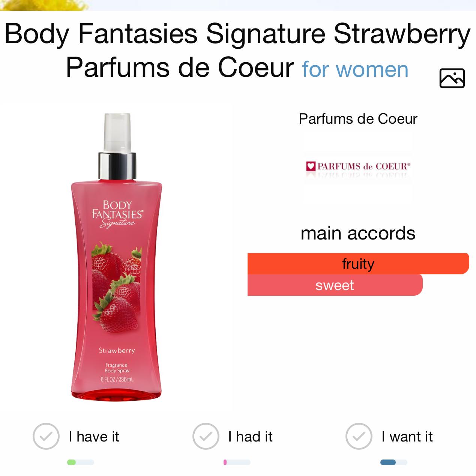The width and height of the screenshot is (476, 476).
Task: Click the blue I want it progress bar
Action: [394, 462]
